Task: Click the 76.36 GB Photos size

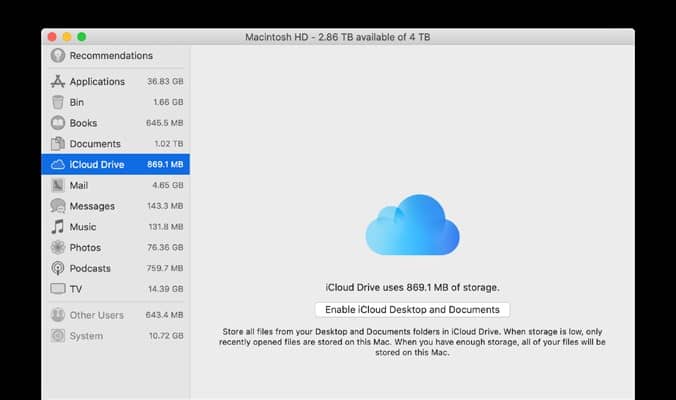Action: (165, 247)
